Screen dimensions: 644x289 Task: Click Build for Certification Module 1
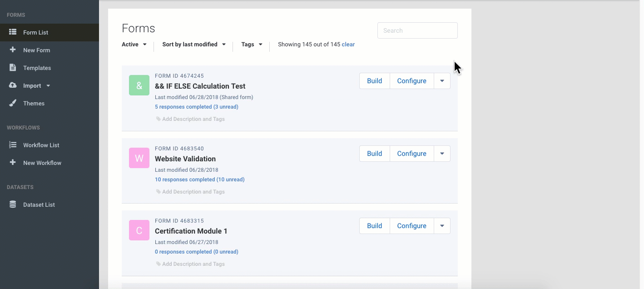tap(374, 226)
